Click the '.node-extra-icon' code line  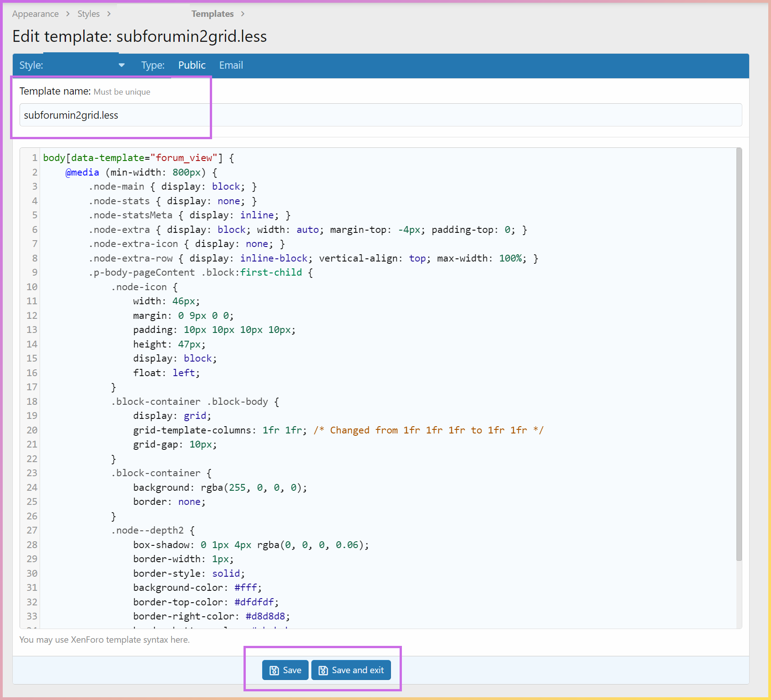click(x=187, y=244)
